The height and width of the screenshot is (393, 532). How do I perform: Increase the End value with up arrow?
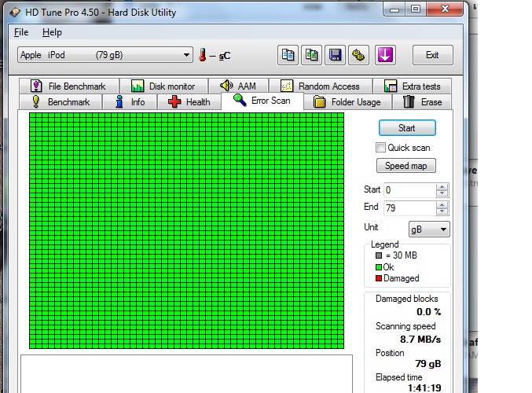(442, 205)
